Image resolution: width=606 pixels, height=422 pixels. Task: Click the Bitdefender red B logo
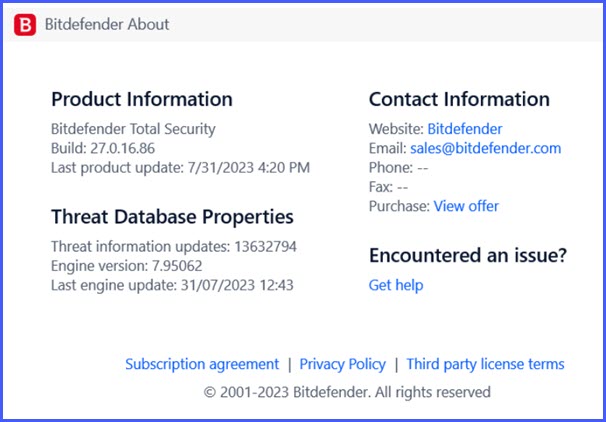click(25, 24)
